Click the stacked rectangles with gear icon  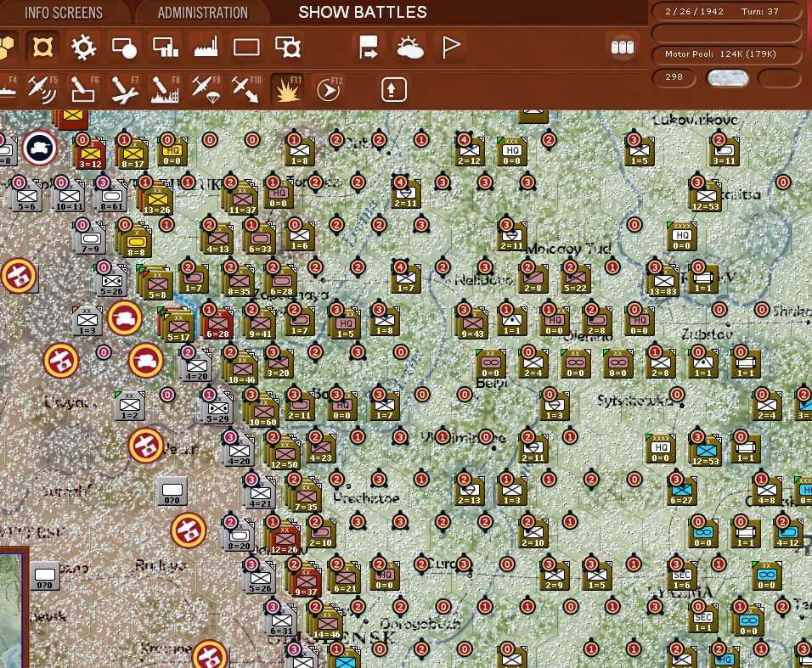[288, 48]
